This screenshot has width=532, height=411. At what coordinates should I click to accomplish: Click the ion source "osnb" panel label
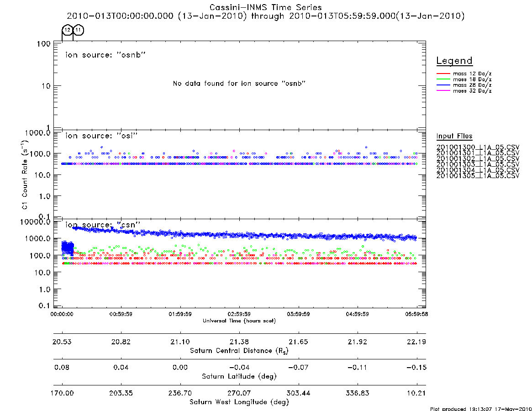point(105,55)
